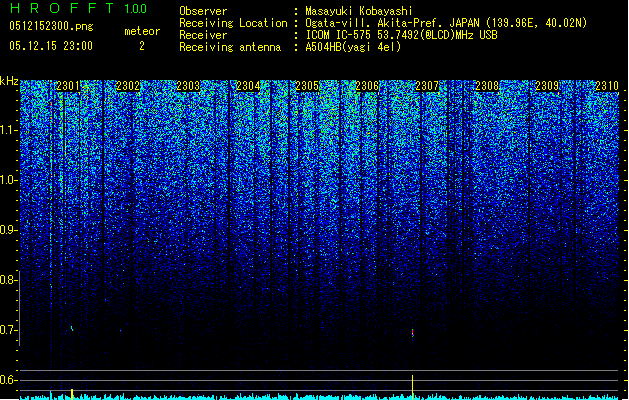Click the tall yellow detection spike at bottom
This screenshot has height=400, width=629.
click(x=412, y=387)
